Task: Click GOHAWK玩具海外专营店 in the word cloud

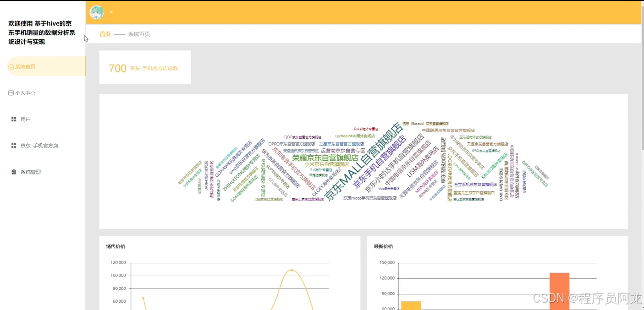Action: (x=233, y=158)
